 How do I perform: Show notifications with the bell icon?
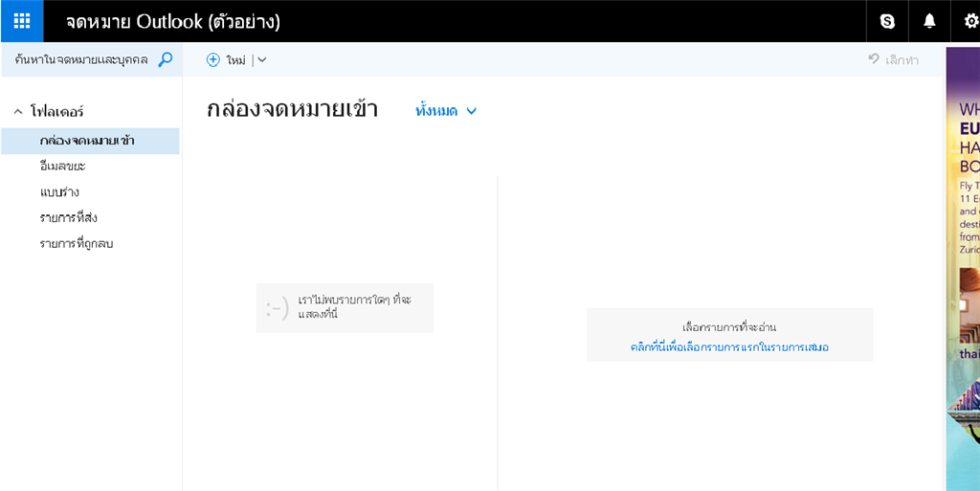pyautogui.click(x=929, y=21)
